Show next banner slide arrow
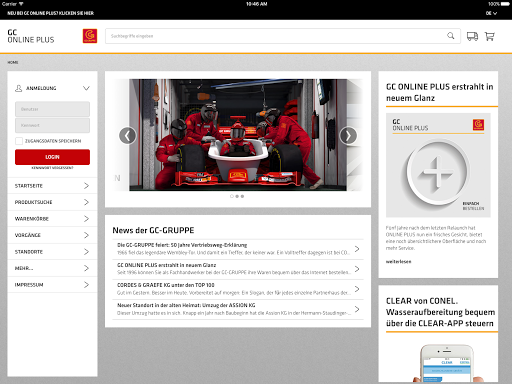 click(348, 135)
